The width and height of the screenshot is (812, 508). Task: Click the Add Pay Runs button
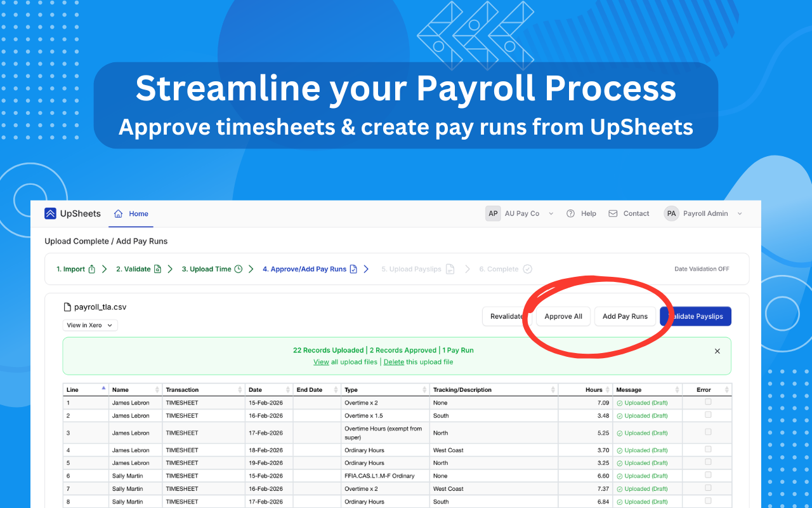click(x=625, y=316)
